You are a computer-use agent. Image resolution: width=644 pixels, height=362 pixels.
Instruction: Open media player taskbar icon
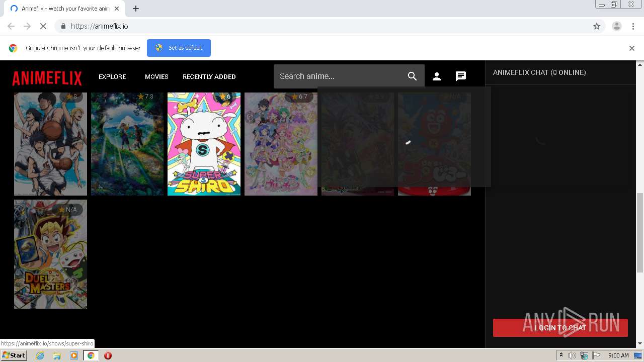click(74, 355)
